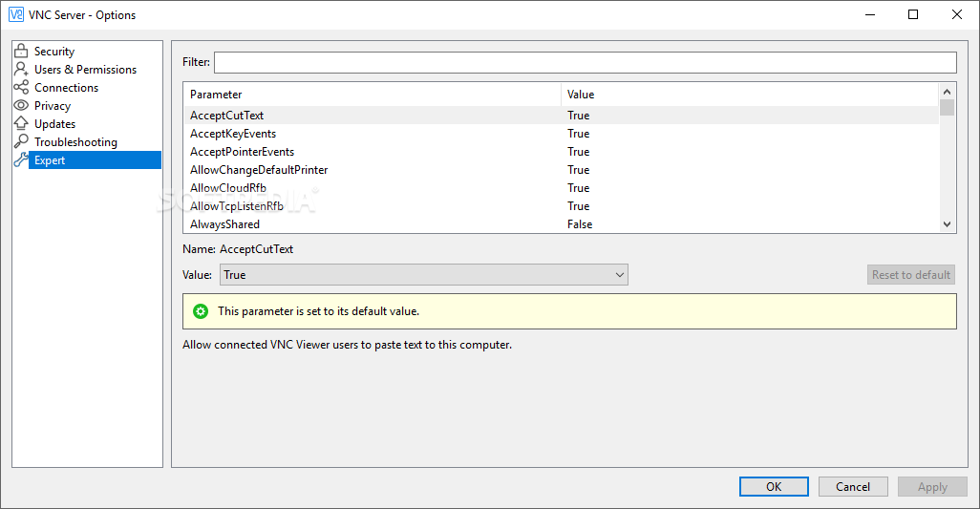This screenshot has width=980, height=509.
Task: Open the Value dropdown
Action: [x=424, y=275]
